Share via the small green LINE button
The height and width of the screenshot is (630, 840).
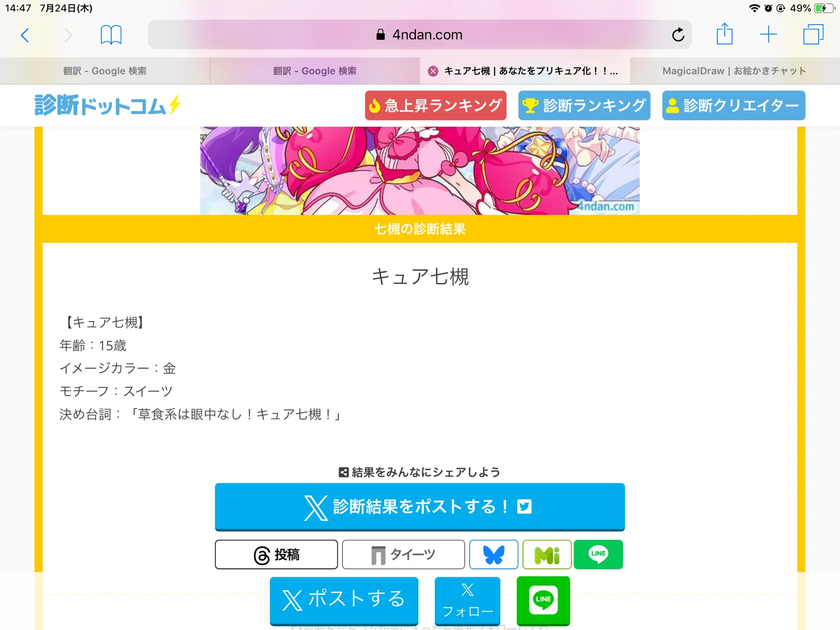[x=598, y=554]
